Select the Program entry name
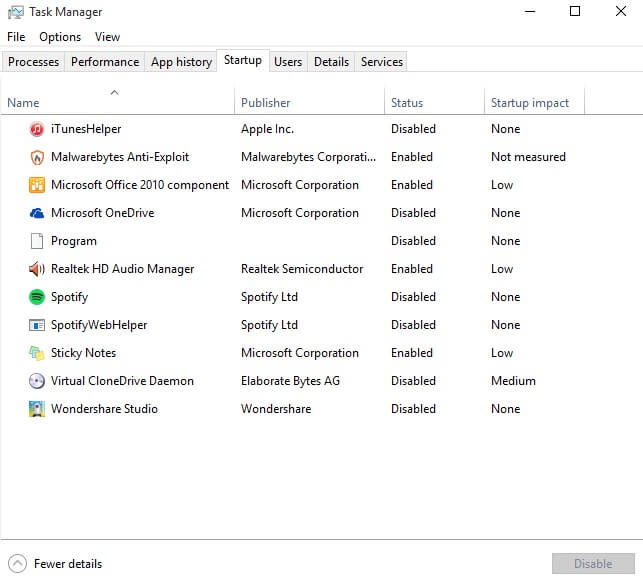 click(74, 241)
